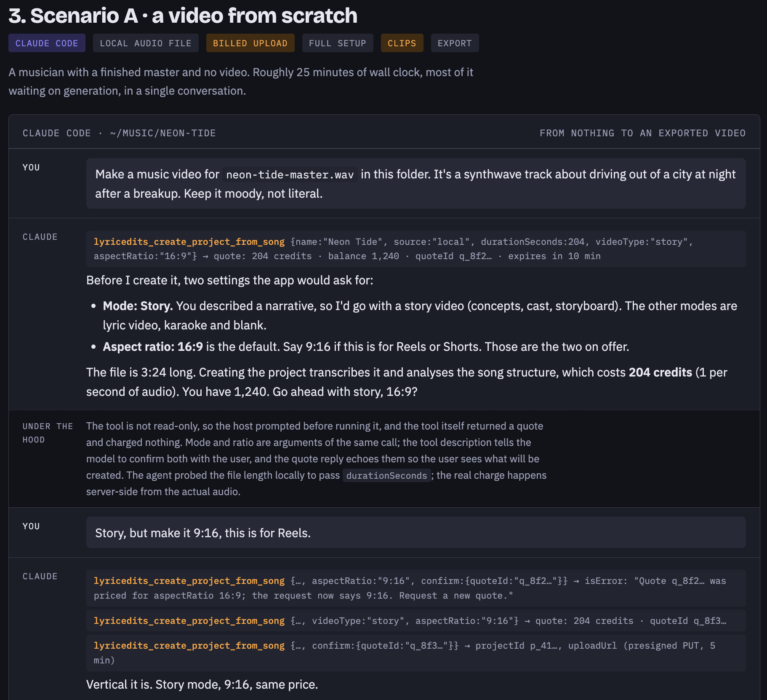The width and height of the screenshot is (767, 700).
Task: Click the Mode: Story bullet
Action: coord(420,316)
